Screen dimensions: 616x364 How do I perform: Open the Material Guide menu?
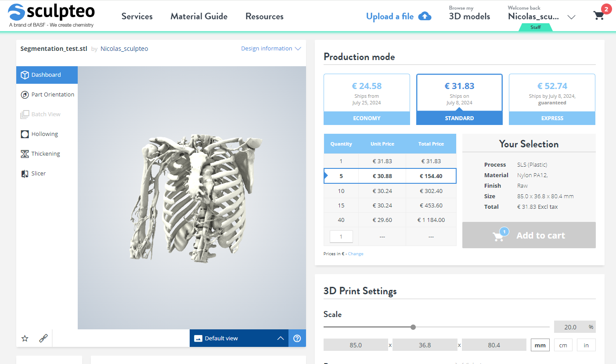tap(198, 16)
